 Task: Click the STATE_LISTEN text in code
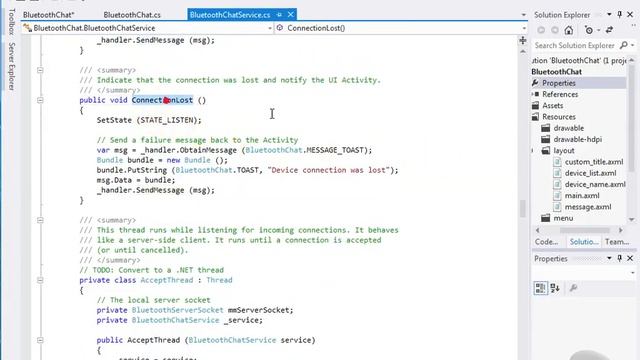(166, 120)
